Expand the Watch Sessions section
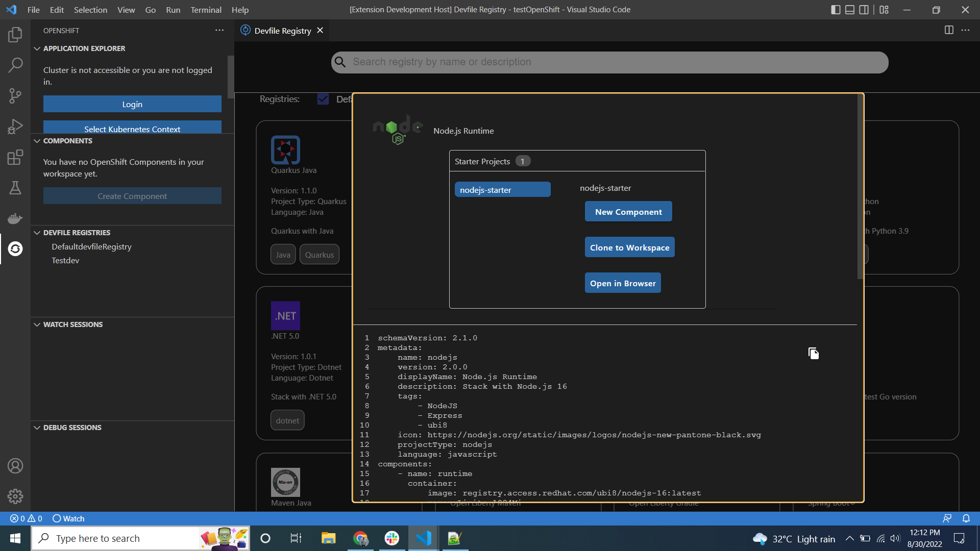Viewport: 980px width, 551px height. [72, 324]
